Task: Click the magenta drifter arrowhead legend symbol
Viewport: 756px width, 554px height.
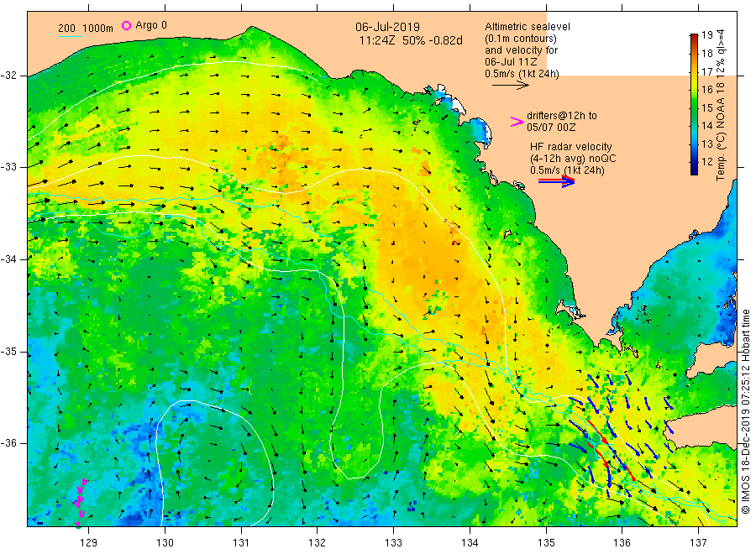Action: 517,122
